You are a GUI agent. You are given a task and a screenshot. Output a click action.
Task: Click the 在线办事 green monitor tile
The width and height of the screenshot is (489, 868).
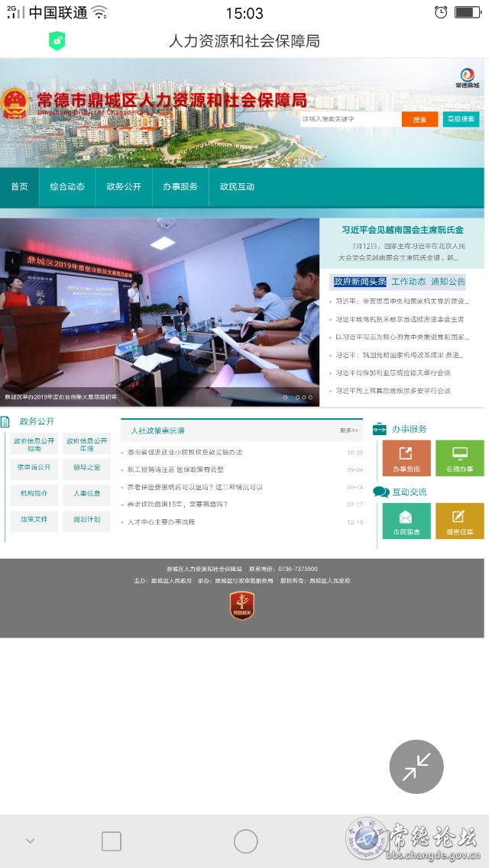(460, 458)
